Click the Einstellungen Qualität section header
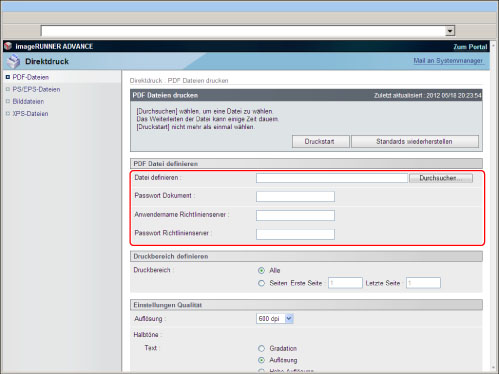 [x=306, y=305]
